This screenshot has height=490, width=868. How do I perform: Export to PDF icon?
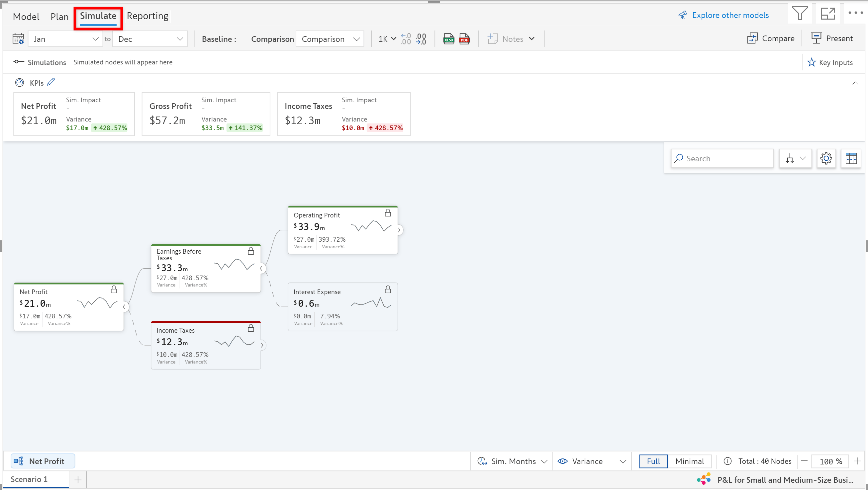464,39
